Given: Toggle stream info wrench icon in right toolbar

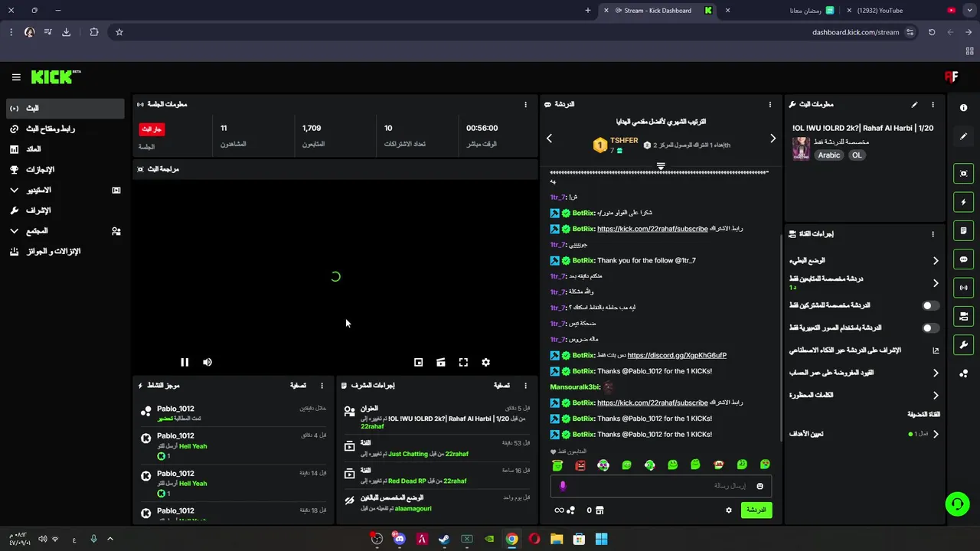Looking at the screenshot, I should 964,344.
